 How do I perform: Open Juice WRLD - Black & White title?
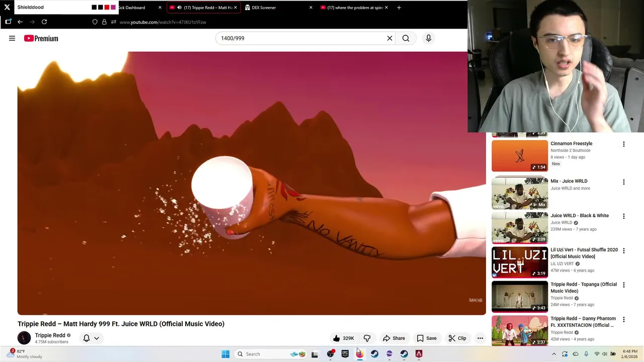pyautogui.click(x=580, y=216)
